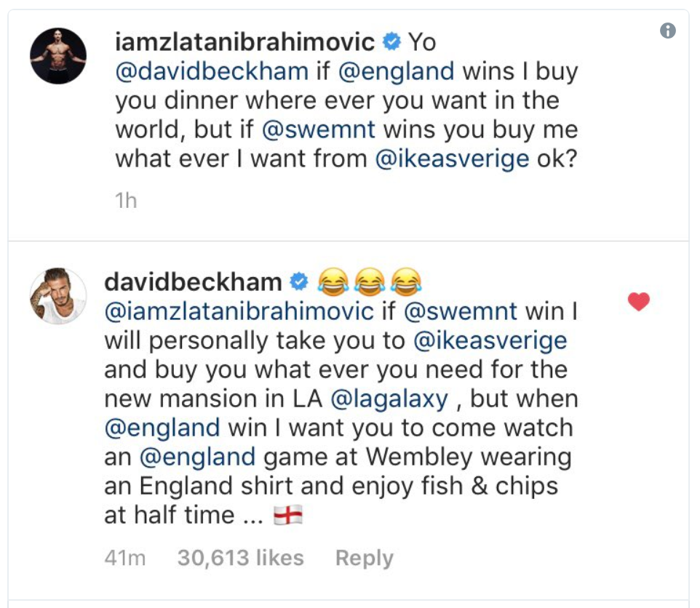Open @iamzlatanibrahimovic mention in Beckham's reply
The width and height of the screenshot is (700, 608).
[239, 311]
